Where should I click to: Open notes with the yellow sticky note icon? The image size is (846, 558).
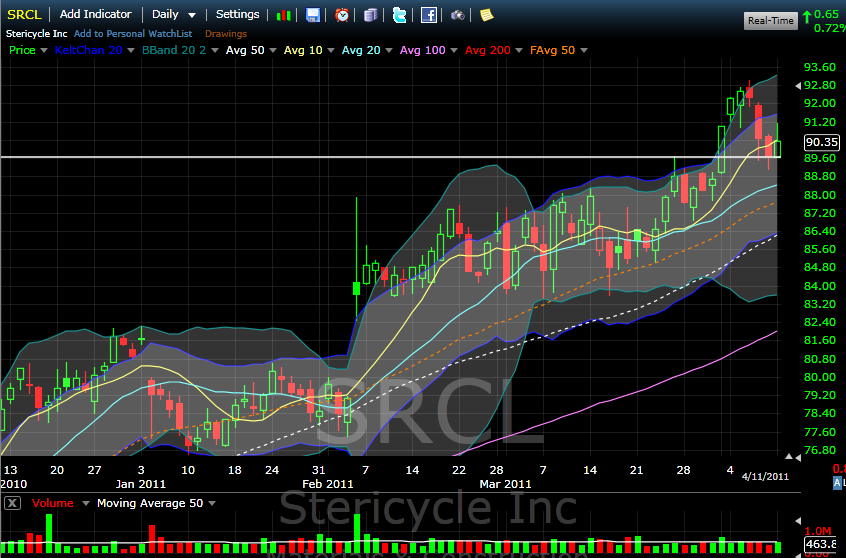point(487,15)
